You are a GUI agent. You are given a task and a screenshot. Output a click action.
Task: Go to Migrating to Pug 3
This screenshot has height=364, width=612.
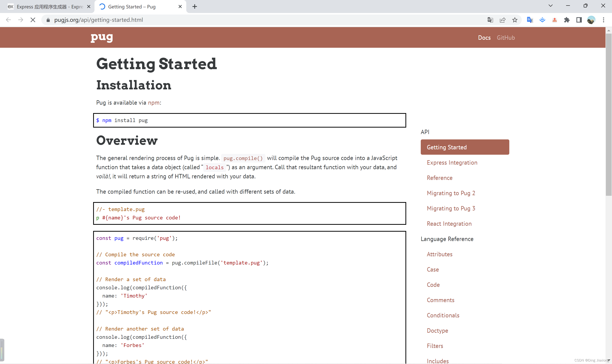coord(451,208)
